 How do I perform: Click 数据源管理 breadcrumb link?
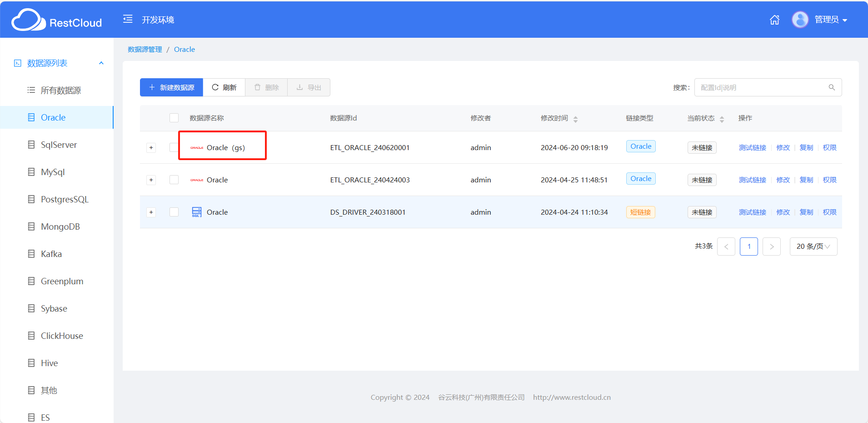(145, 49)
